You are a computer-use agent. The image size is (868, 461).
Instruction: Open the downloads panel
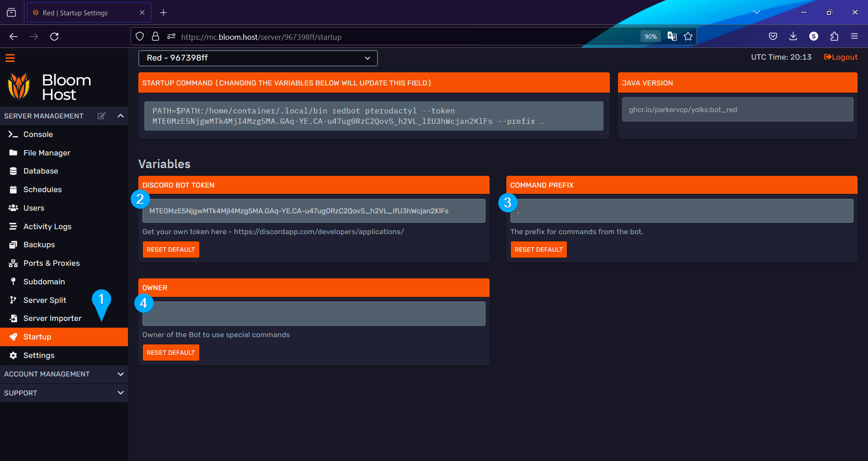793,37
